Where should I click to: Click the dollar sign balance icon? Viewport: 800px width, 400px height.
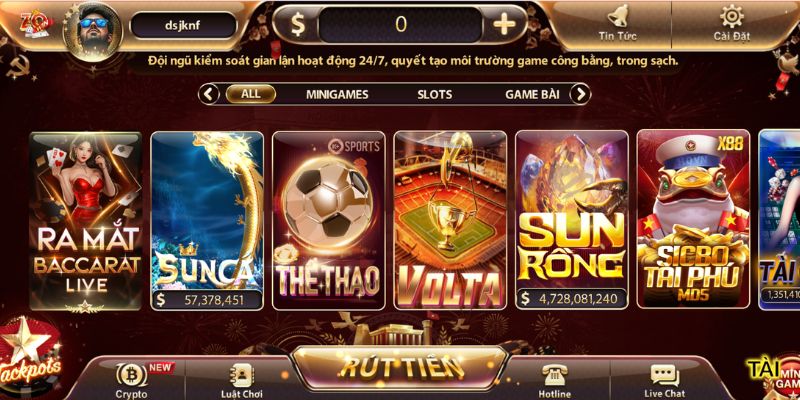pos(297,24)
